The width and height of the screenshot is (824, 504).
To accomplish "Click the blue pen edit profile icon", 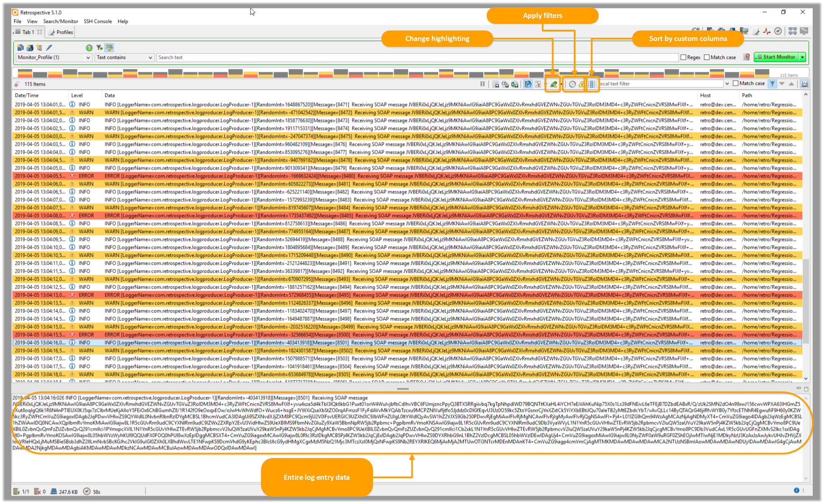I will 49,48.
